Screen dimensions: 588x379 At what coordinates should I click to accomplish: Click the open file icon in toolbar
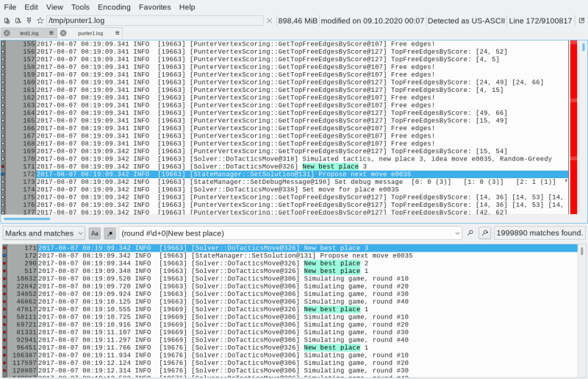click(x=6, y=21)
